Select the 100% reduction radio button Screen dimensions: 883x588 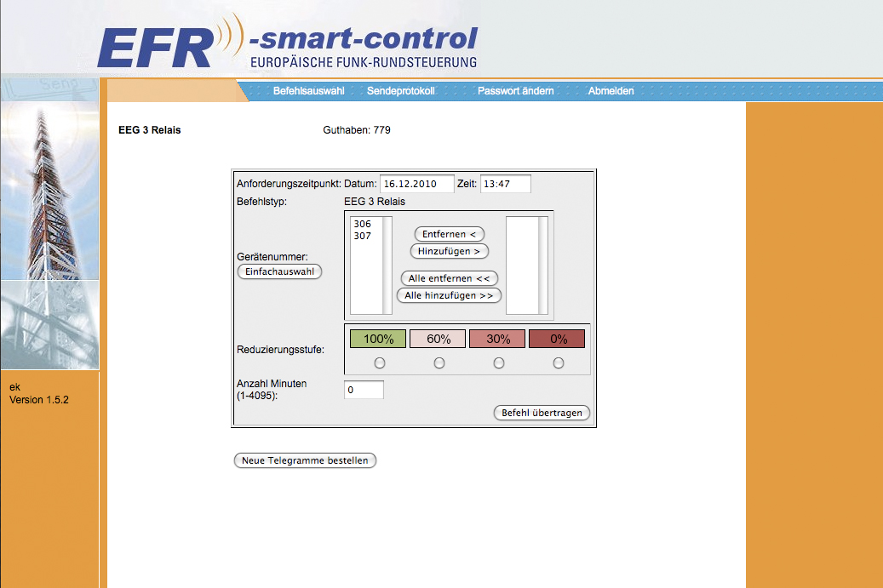coord(380,363)
